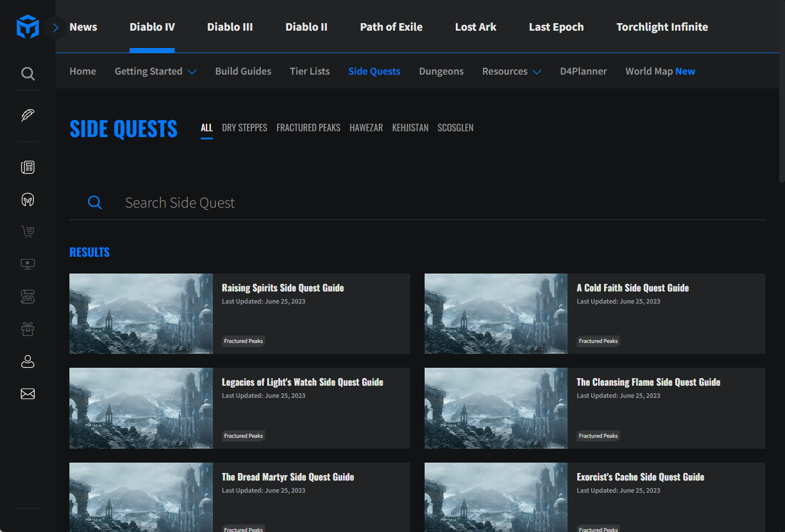
Task: Open The Dread Martyr Side Quest Guide
Action: click(x=288, y=477)
